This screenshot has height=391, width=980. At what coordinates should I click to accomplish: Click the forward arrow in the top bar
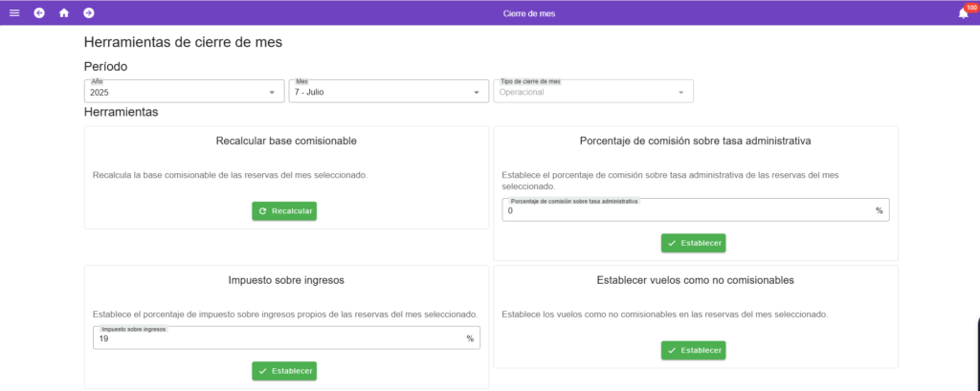[x=89, y=13]
